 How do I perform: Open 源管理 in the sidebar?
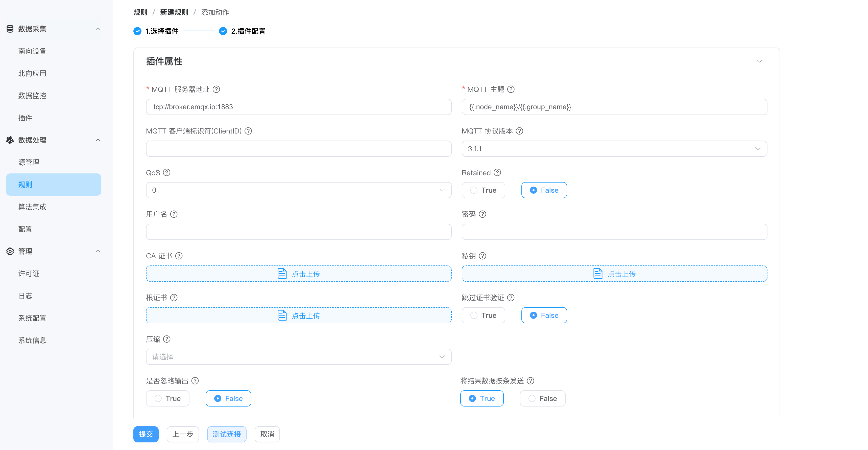[29, 163]
